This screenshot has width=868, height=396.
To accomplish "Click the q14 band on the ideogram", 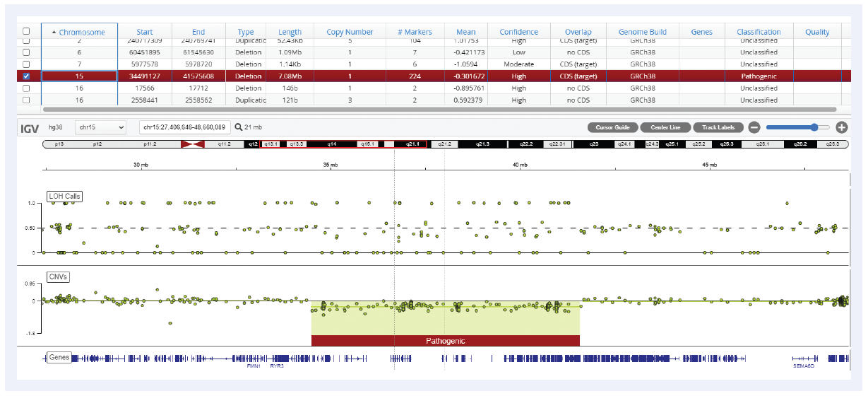I will pyautogui.click(x=332, y=144).
